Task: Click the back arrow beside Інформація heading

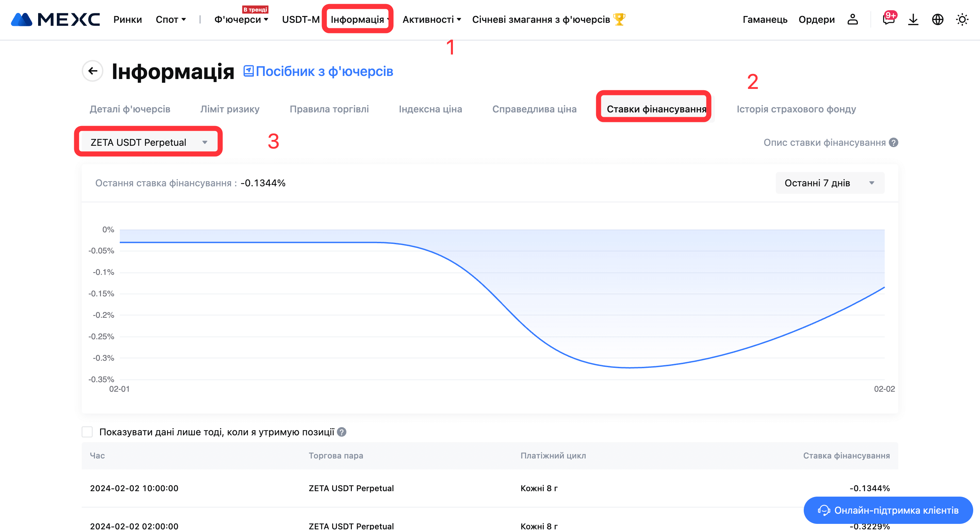Action: coord(93,71)
